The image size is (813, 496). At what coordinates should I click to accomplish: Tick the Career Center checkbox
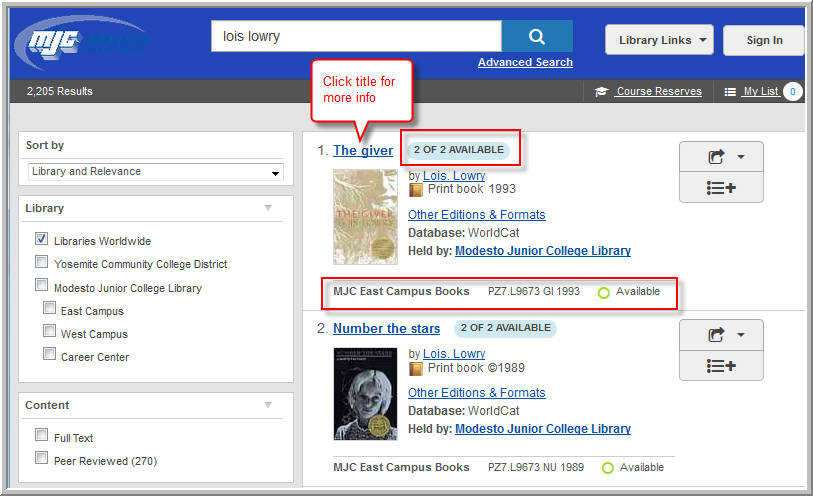49,353
